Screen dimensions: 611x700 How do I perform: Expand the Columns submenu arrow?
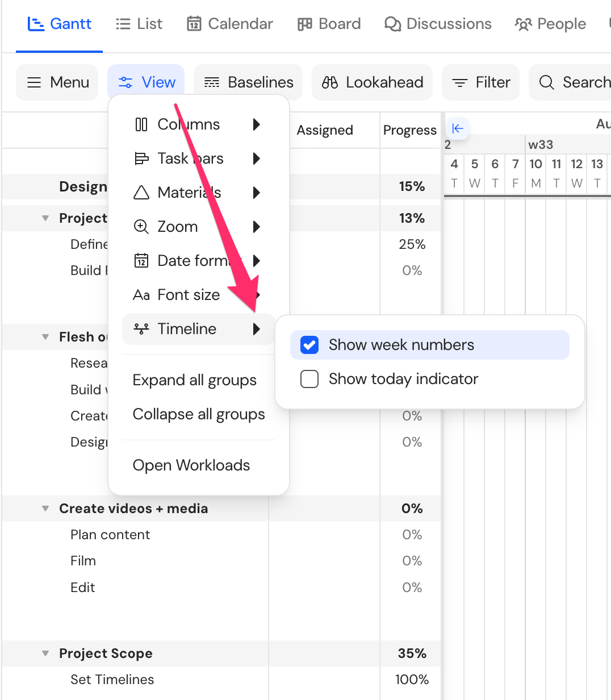257,124
